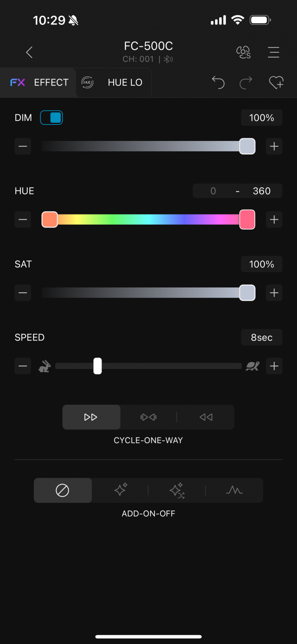Image resolution: width=297 pixels, height=644 pixels.
Task: Open the hamburger menu icon
Action: click(x=273, y=52)
